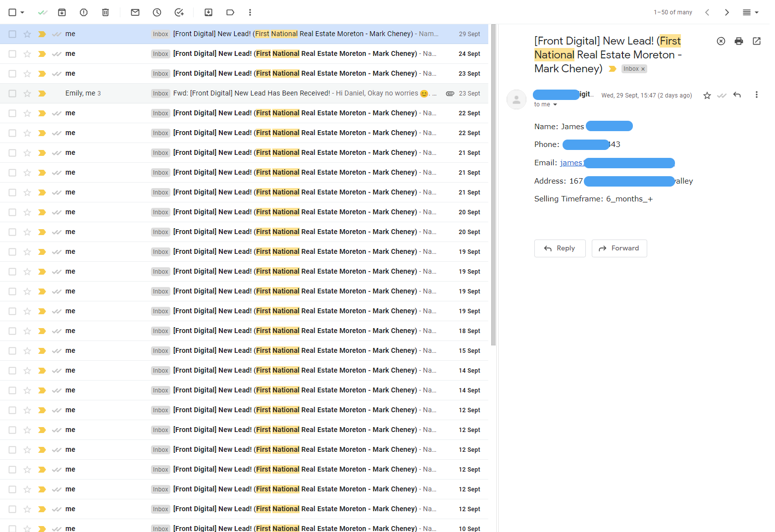The width and height of the screenshot is (775, 532).
Task: Select the 24 Sept email checkbox
Action: tap(12, 54)
